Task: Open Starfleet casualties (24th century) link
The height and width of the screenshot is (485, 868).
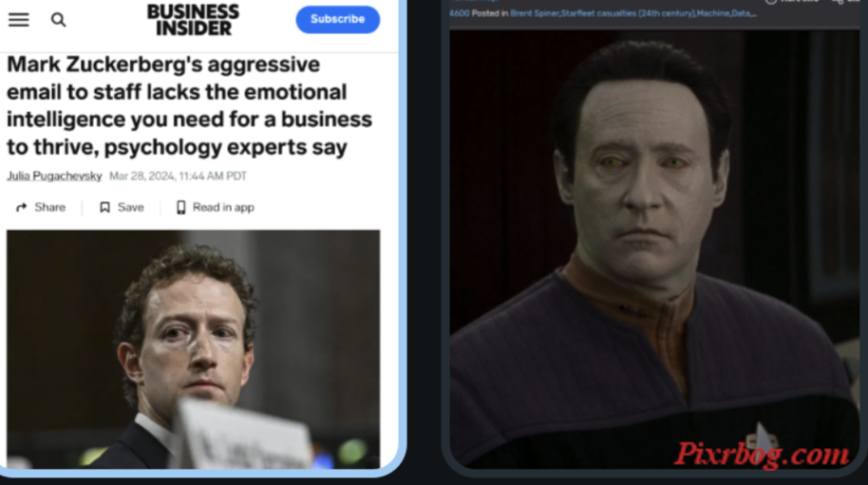Action: click(x=628, y=13)
